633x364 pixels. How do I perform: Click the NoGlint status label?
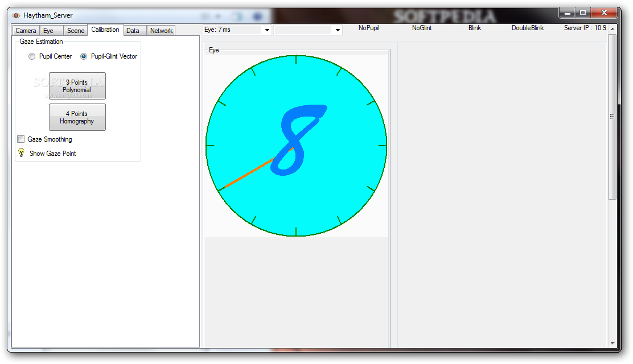pyautogui.click(x=422, y=28)
